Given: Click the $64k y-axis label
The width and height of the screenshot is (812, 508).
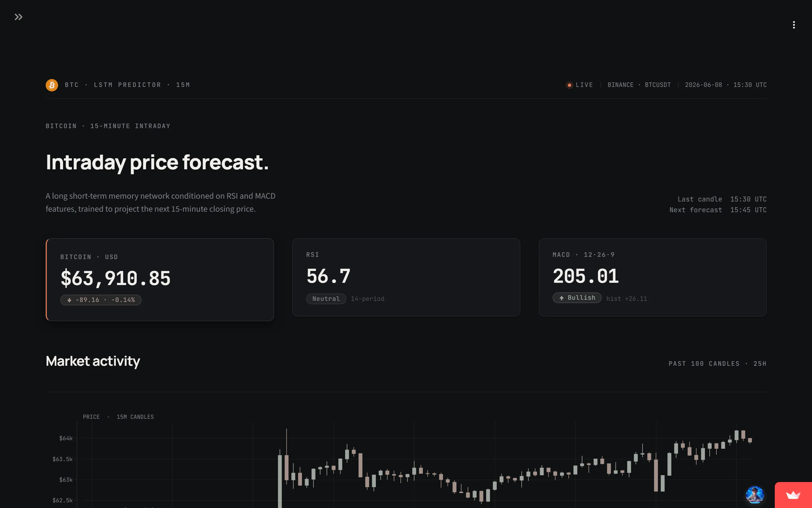Looking at the screenshot, I should tap(66, 438).
